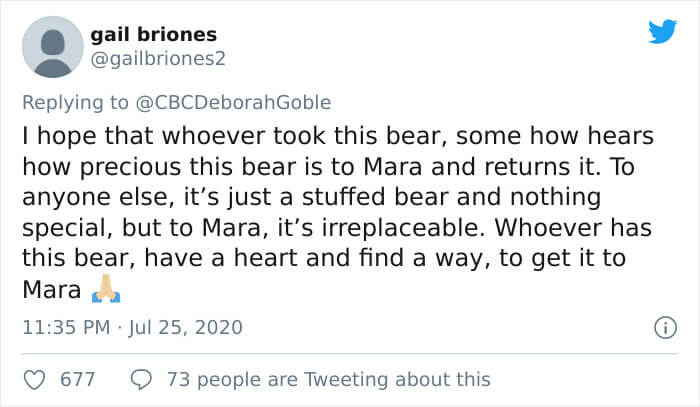Click the divider line above like count

click(350, 354)
